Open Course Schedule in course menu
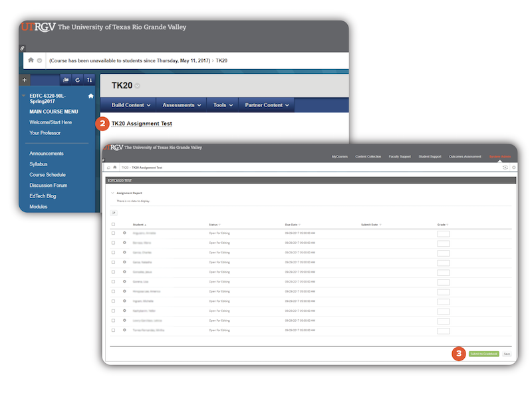The height and width of the screenshot is (393, 532). (x=47, y=174)
